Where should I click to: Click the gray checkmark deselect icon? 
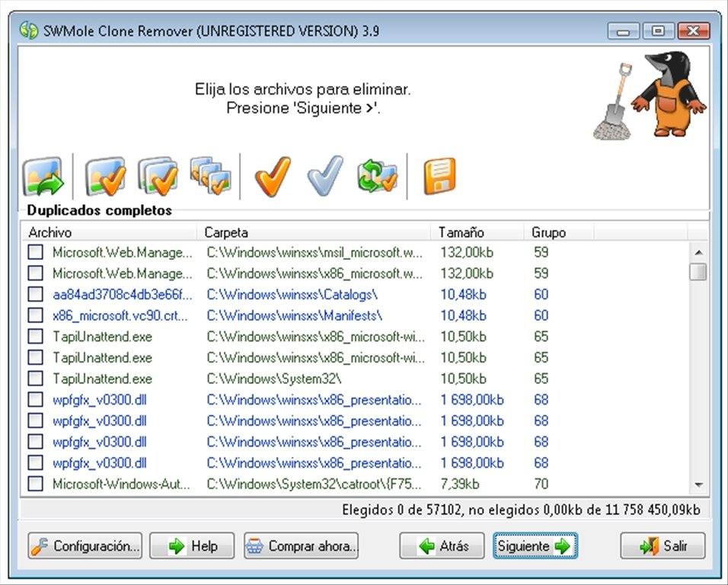click(325, 177)
